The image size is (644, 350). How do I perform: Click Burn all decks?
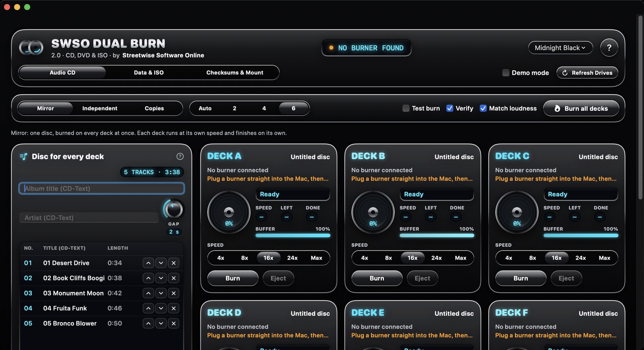tap(581, 108)
